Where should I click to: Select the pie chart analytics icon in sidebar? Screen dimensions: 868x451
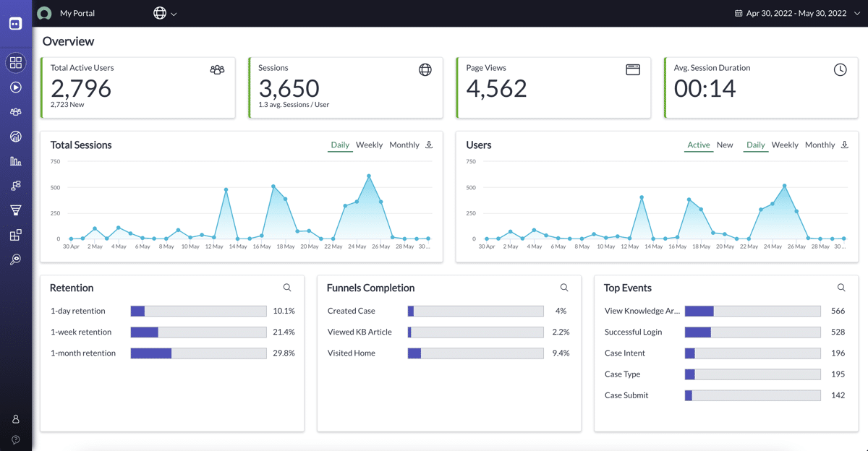tap(16, 136)
